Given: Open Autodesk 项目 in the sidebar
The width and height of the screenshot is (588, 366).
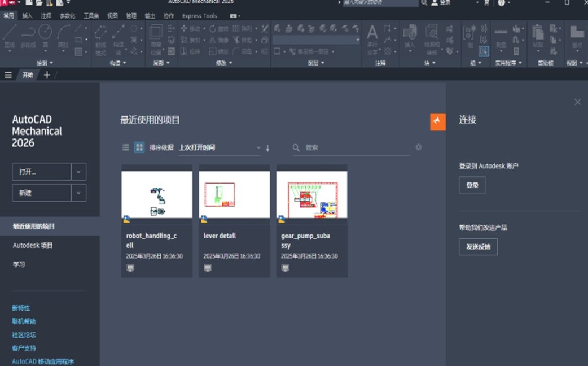Looking at the screenshot, I should point(33,245).
